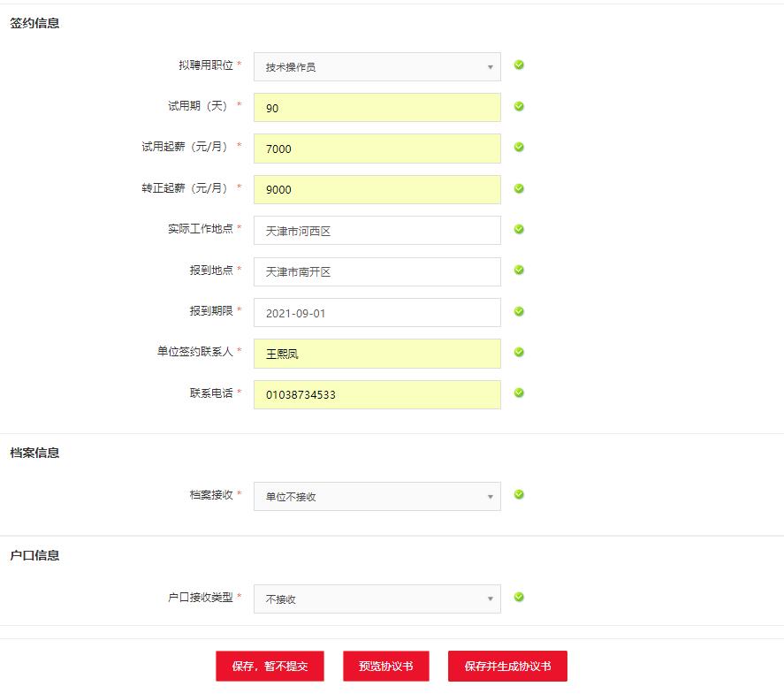Click the 单位签约联系人 input field
This screenshot has width=784, height=694.
pos(377,354)
